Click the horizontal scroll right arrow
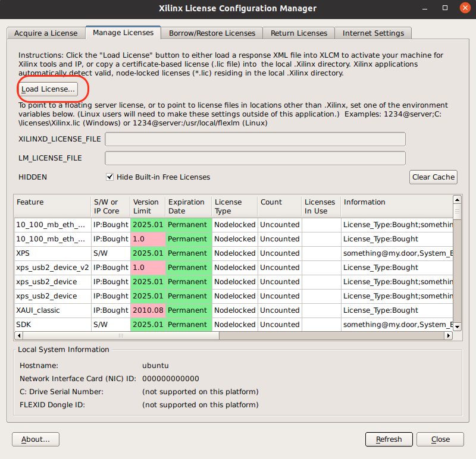The image size is (476, 459). pos(449,335)
